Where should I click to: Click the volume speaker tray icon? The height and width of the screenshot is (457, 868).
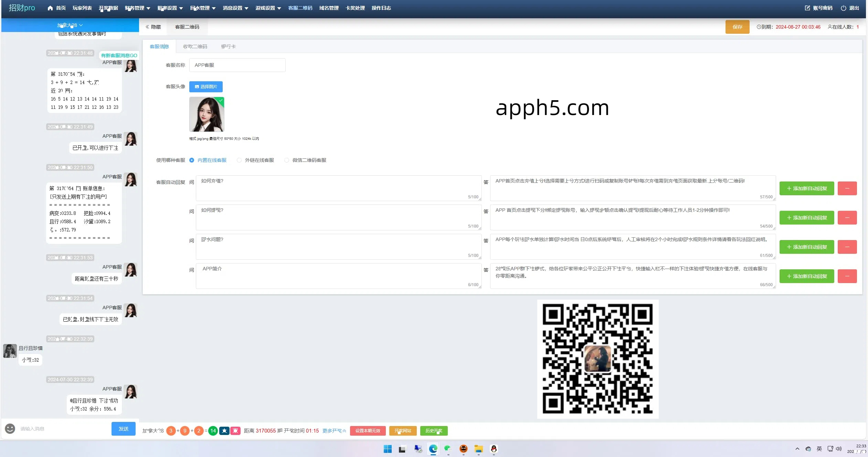(839, 449)
